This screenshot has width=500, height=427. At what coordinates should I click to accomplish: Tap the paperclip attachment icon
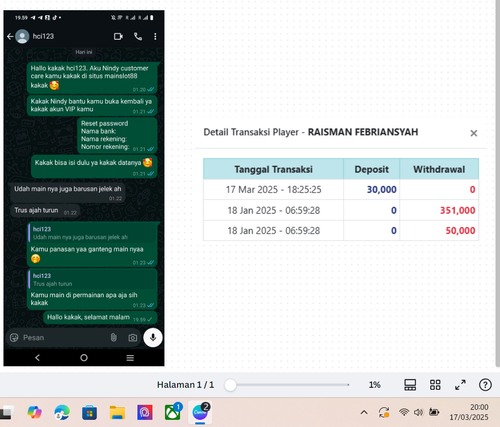tap(114, 338)
